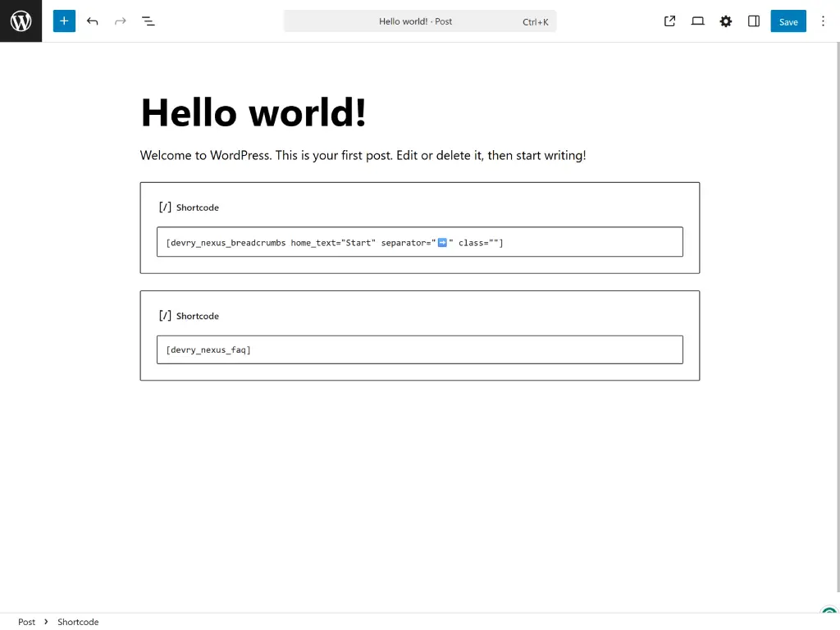
Task: Open command palette showing Hello world! · Post
Action: (419, 21)
